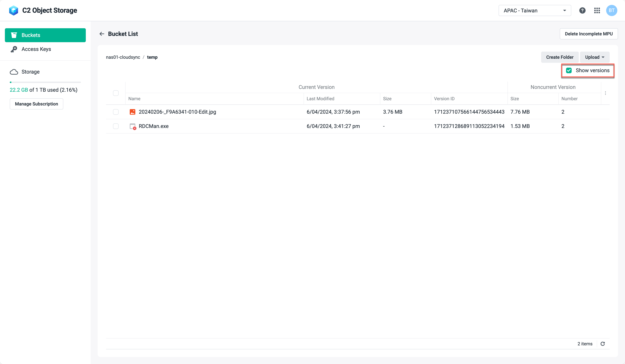625x364 pixels.
Task: Open the Synology apps grid
Action: 597,10
